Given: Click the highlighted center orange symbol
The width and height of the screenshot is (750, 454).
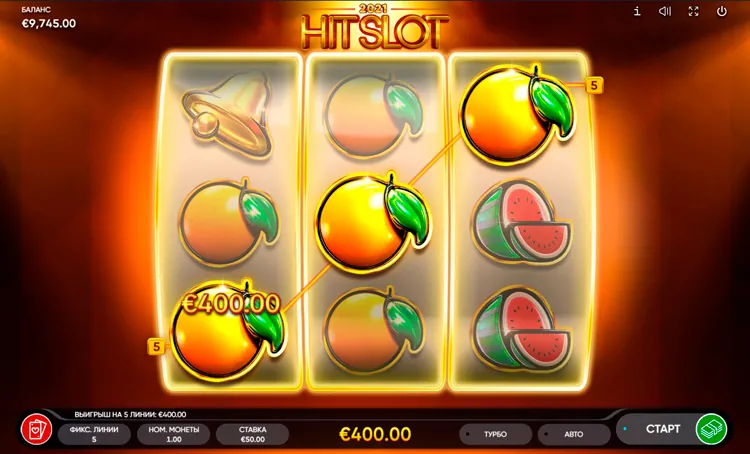Looking at the screenshot, I should click(373, 222).
